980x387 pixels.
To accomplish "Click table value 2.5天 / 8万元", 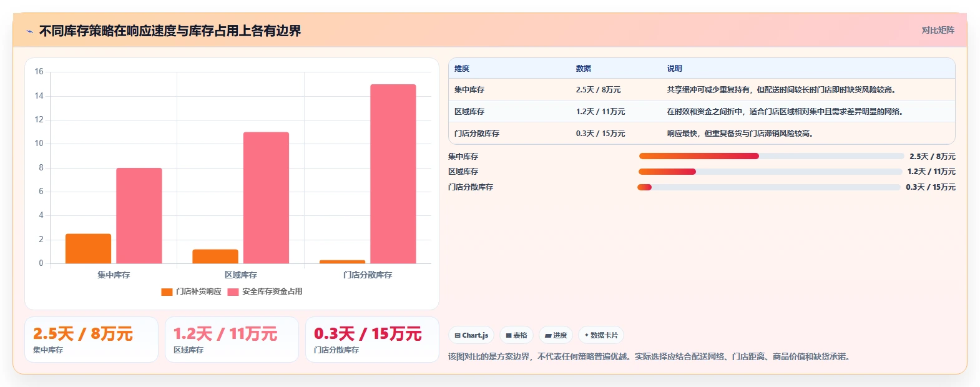I will click(x=599, y=90).
